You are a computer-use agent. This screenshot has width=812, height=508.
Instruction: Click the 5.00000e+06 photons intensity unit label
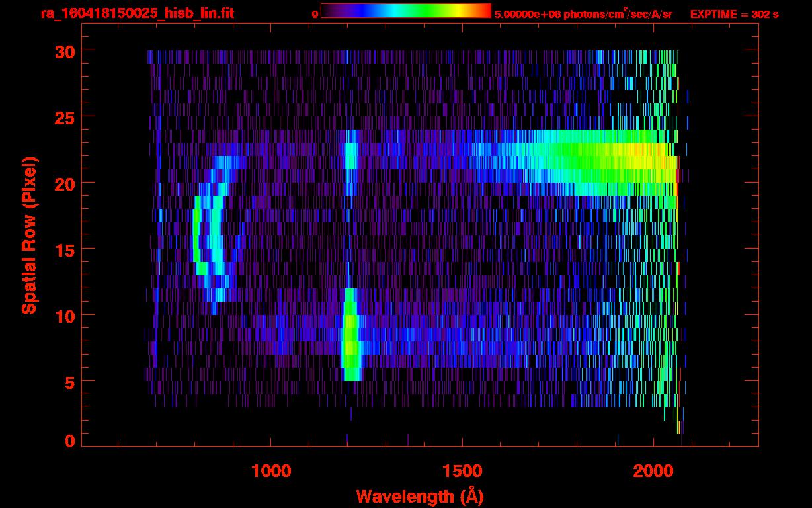click(583, 14)
